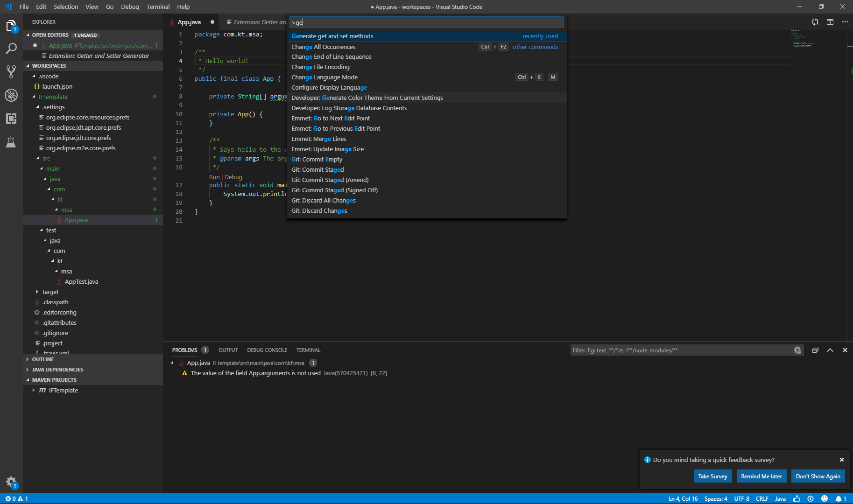853x504 pixels.
Task: Open launch.json in the explorer
Action: click(x=57, y=86)
